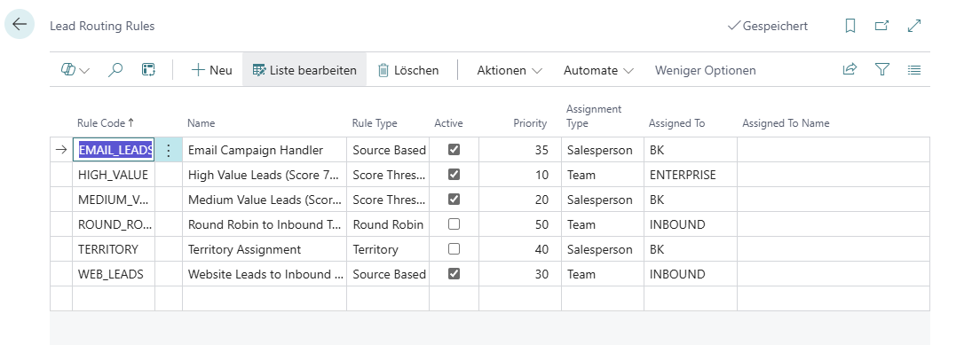Click Salesperson cell in TERRITORY row
Screen dimensions: 980x345
[603, 249]
